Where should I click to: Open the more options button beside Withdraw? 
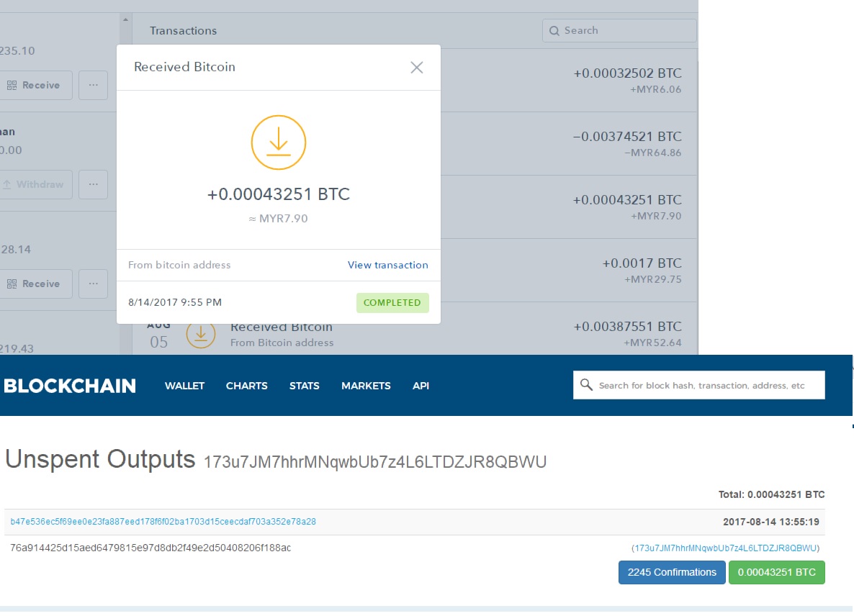[x=93, y=184]
